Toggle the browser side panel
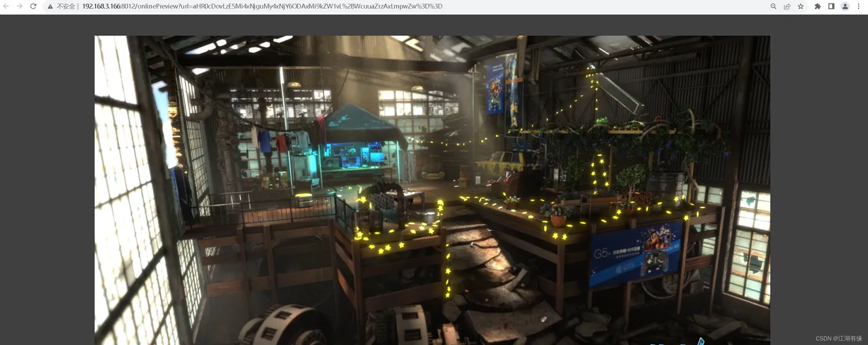868x345 pixels. 831,6
